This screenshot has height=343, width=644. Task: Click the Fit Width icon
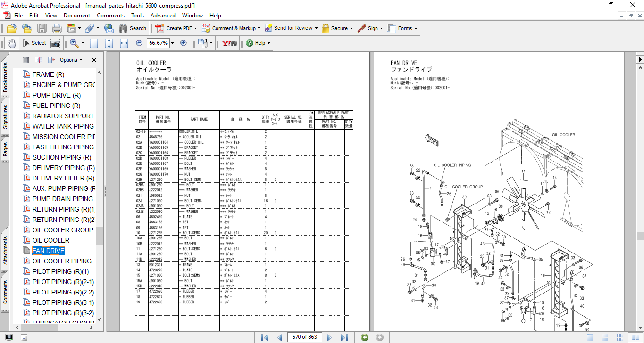coord(124,43)
